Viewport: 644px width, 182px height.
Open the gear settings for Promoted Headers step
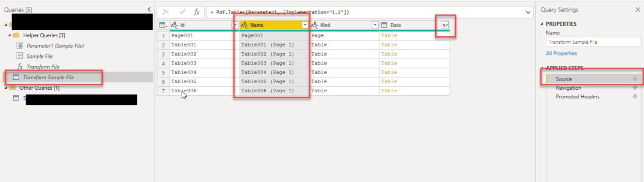635,96
